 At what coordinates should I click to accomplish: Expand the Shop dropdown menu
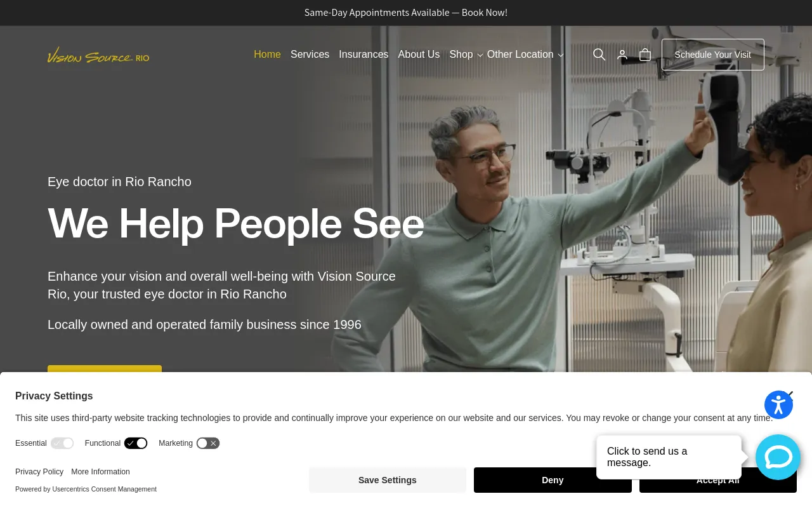[466, 55]
